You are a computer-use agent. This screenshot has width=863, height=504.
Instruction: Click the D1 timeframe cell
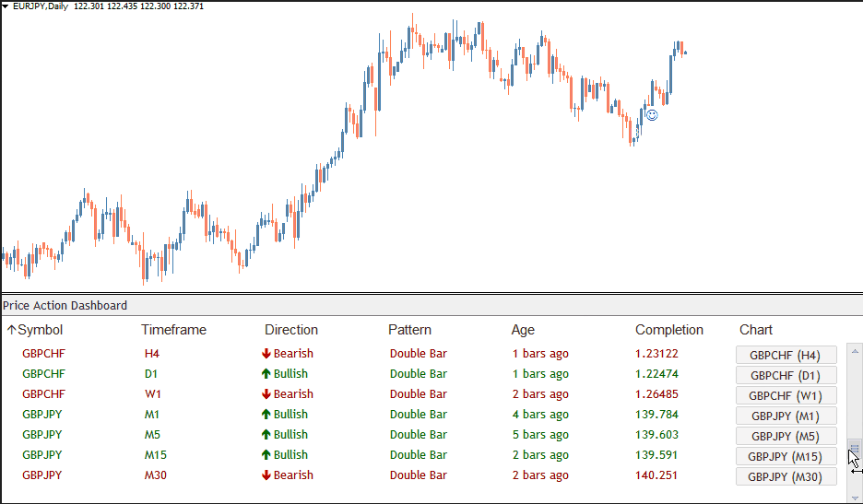(x=151, y=373)
